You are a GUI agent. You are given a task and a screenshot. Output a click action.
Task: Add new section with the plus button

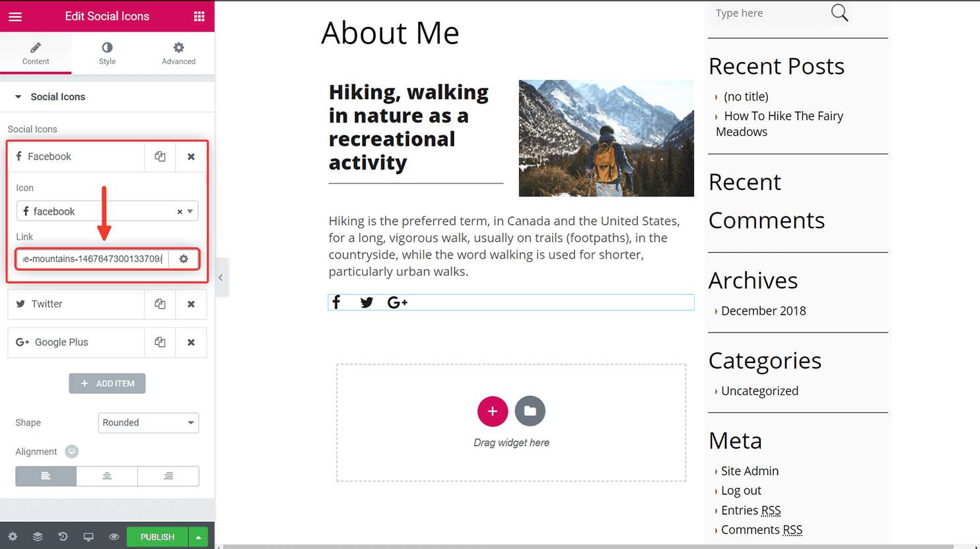click(x=493, y=411)
